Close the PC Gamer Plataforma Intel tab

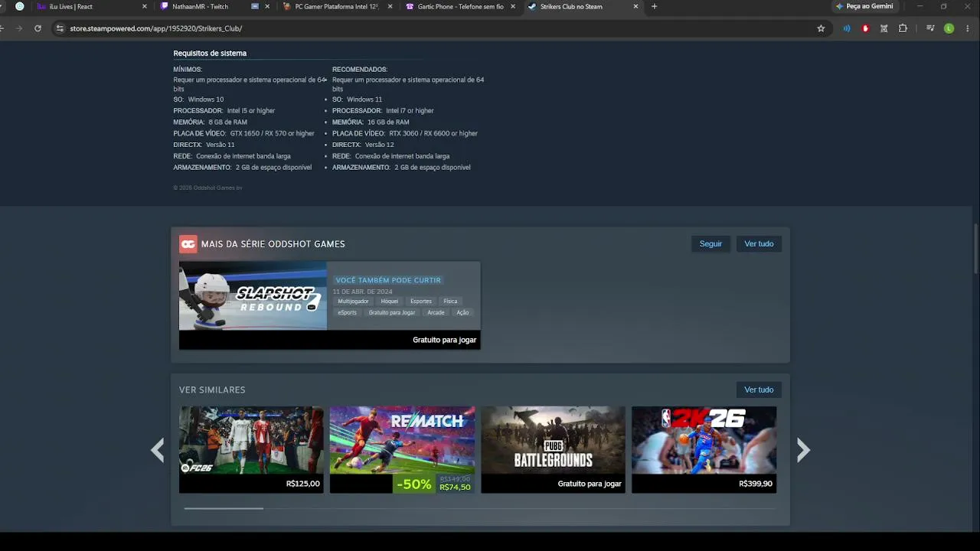[390, 6]
